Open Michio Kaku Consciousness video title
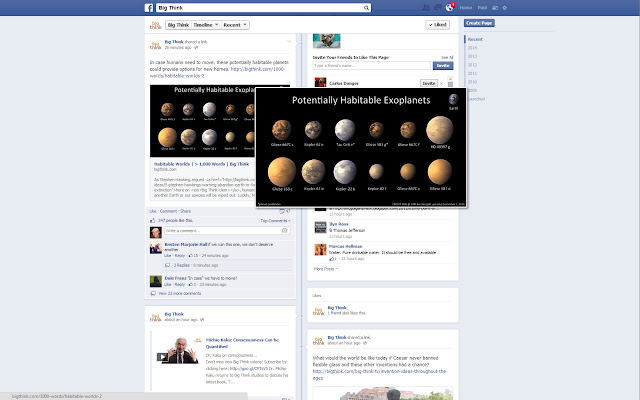The image size is (640, 400). click(x=242, y=343)
